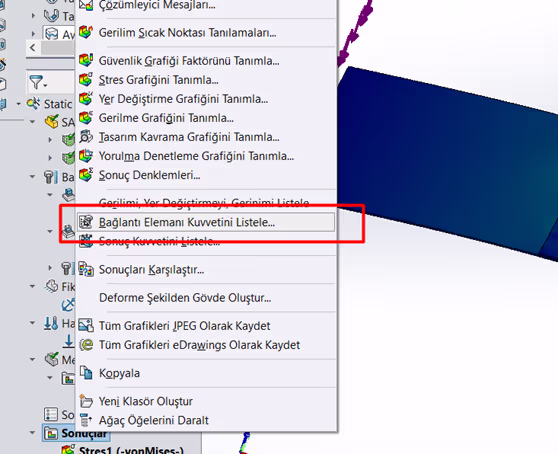Click the left scroll arrow in tree panel
This screenshot has height=454, width=558.
click(x=33, y=47)
